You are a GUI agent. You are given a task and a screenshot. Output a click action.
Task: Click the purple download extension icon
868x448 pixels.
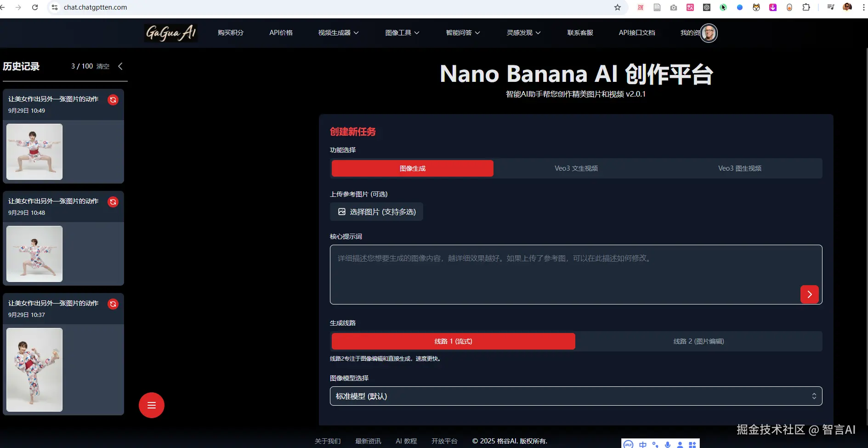[773, 7]
